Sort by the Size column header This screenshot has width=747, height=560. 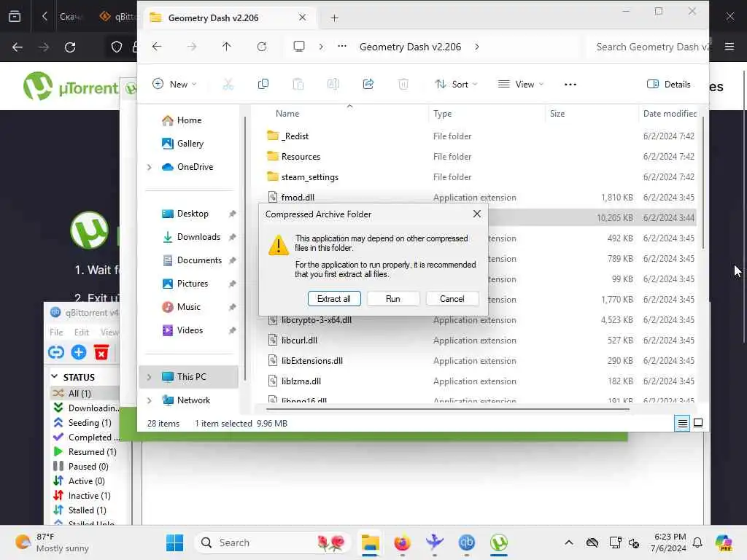click(557, 114)
